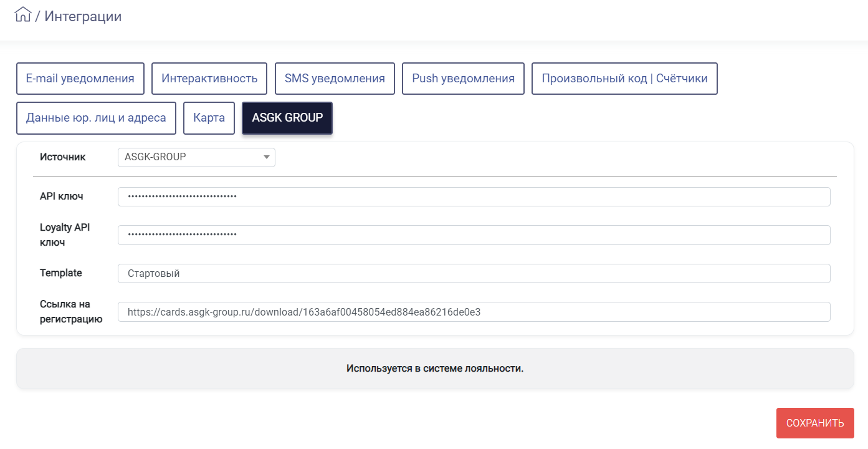Screen dimensions: 868x449
Task: Switch to Интерактивность tab
Action: (209, 79)
